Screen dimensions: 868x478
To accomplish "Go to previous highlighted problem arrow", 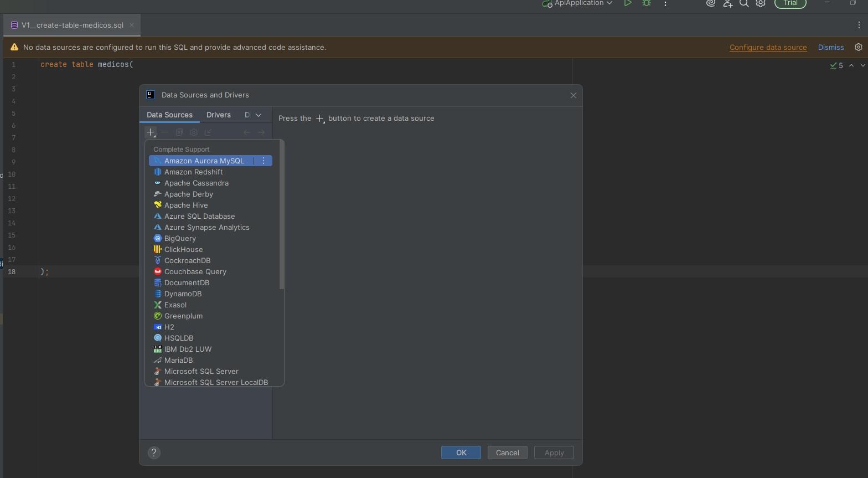I will coord(851,65).
